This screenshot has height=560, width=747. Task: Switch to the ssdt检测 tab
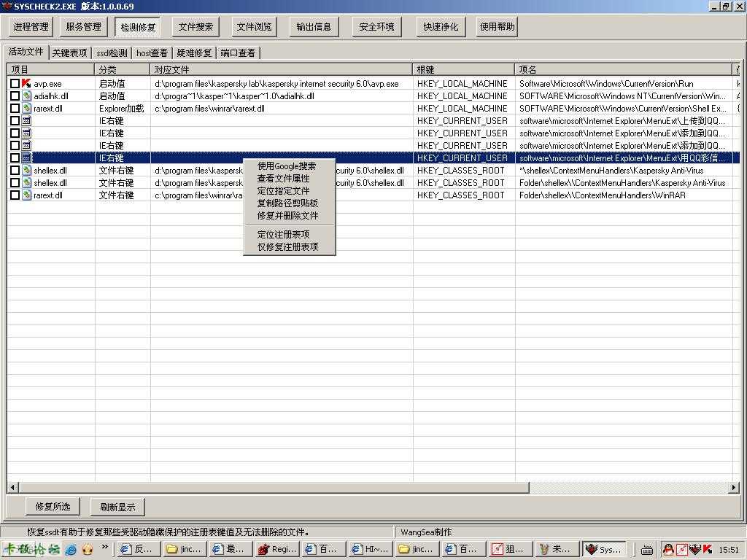click(112, 52)
